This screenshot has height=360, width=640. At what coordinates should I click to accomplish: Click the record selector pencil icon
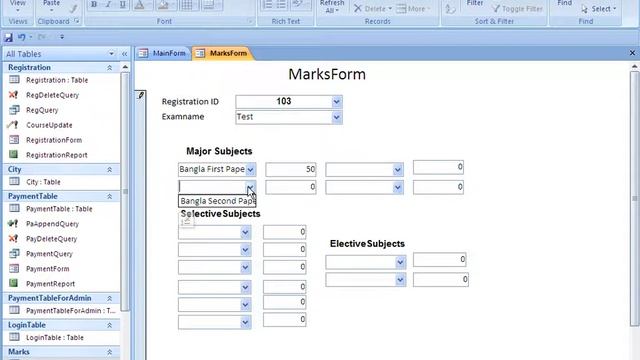point(141,95)
